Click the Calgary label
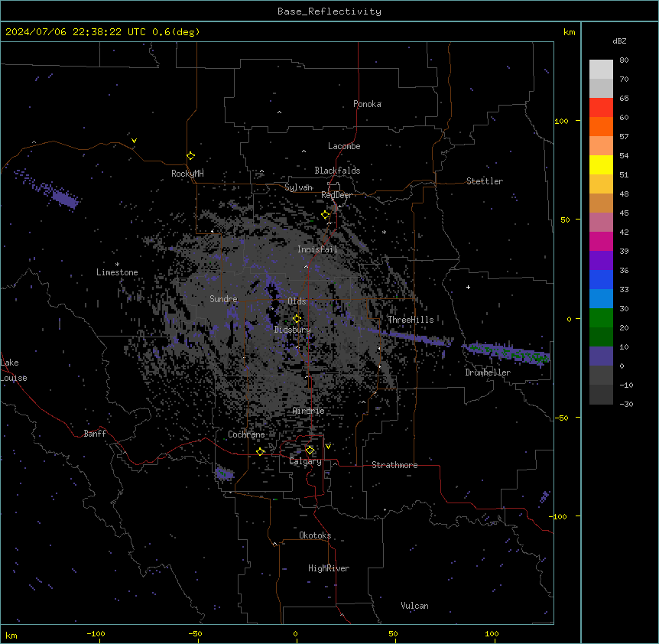Image resolution: width=659 pixels, height=644 pixels. [x=306, y=461]
